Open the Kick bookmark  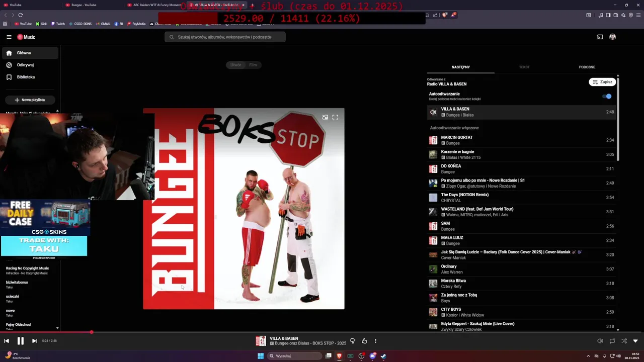(41, 24)
